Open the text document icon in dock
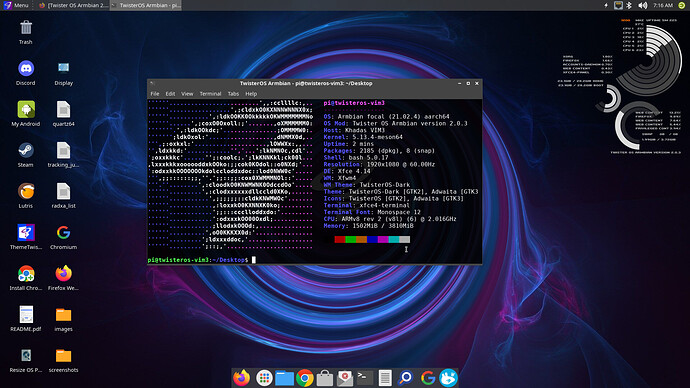 [385, 378]
